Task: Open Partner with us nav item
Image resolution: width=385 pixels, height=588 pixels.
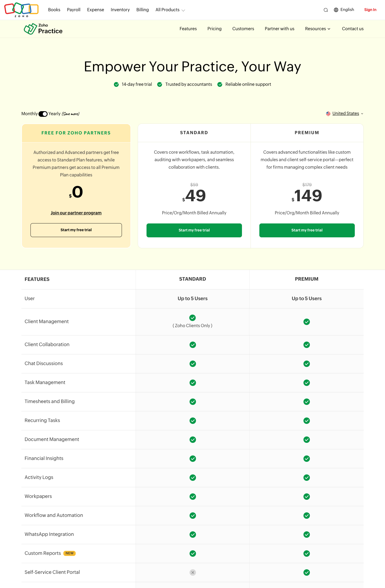Action: (x=280, y=29)
